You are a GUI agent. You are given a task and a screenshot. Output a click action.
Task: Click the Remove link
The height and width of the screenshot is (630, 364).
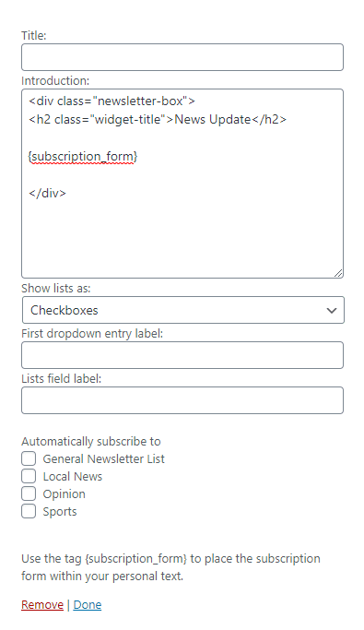coord(42,605)
